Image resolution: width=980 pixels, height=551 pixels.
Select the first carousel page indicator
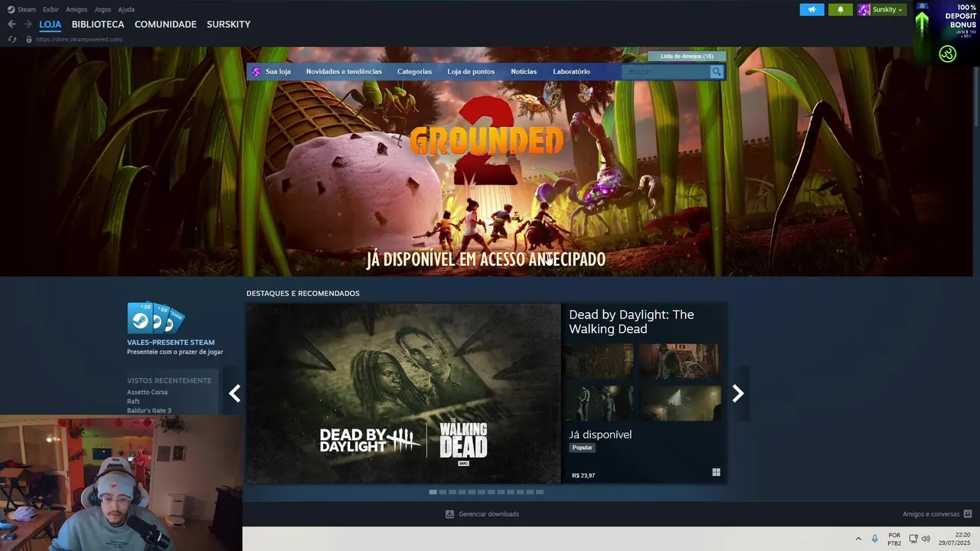[x=433, y=492]
